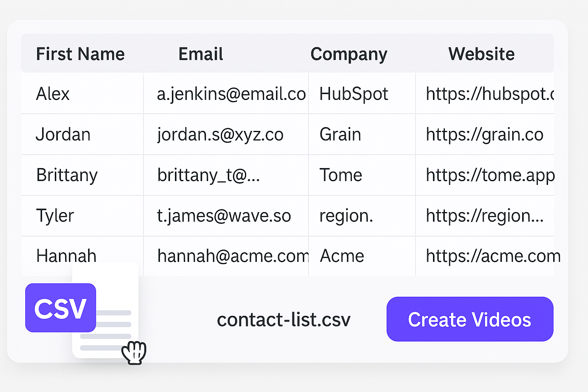Select the Tome company cell

point(362,175)
